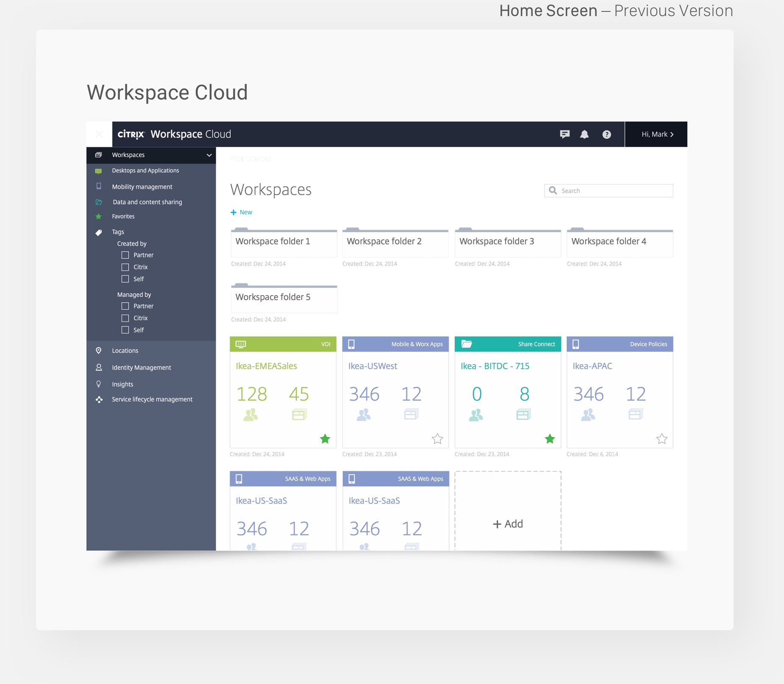784x684 pixels.
Task: Open the chat messages icon
Action: (x=564, y=134)
